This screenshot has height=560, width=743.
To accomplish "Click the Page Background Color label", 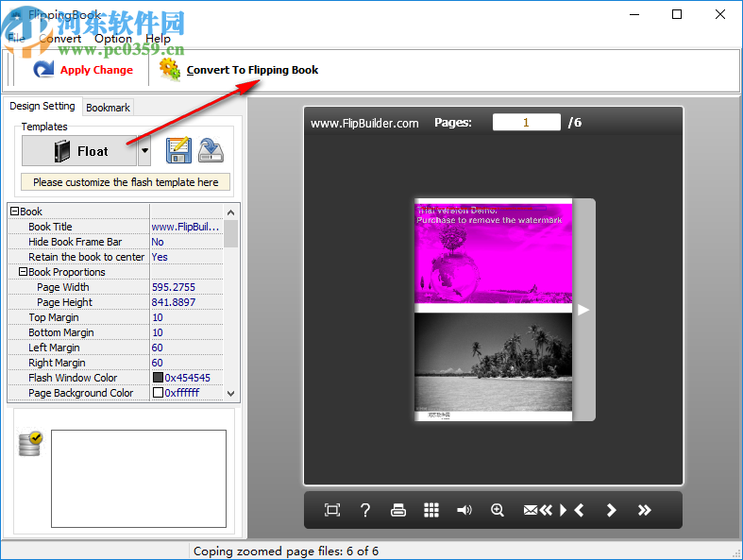I will [x=80, y=393].
